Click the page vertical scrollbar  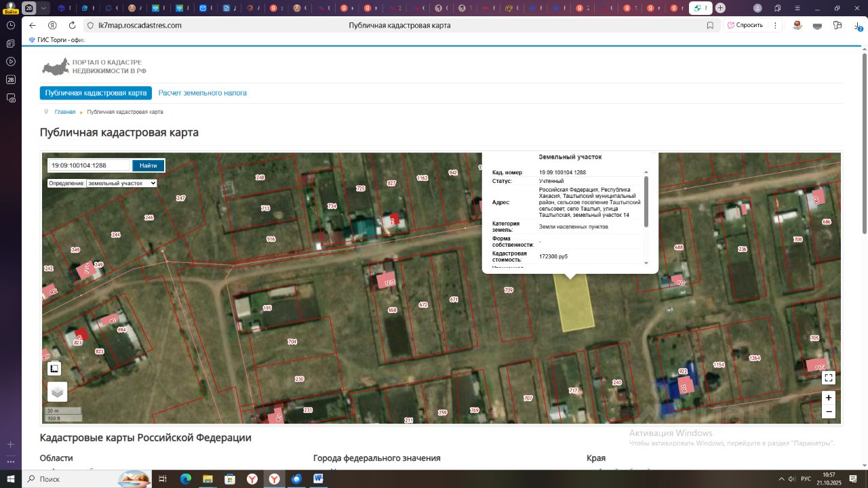(x=864, y=142)
